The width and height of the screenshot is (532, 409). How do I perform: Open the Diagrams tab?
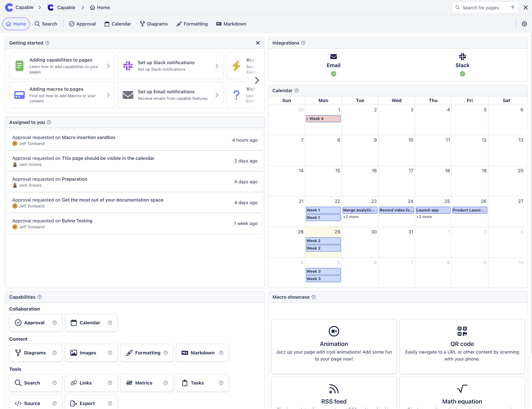pyautogui.click(x=154, y=24)
